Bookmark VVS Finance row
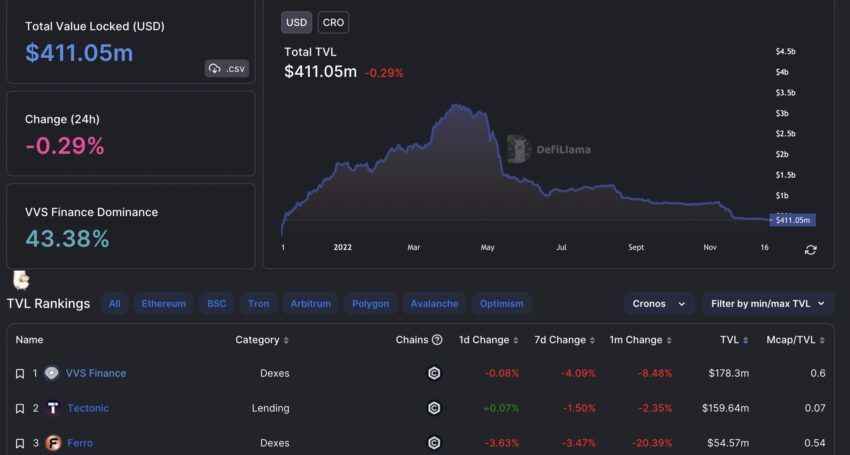850x455 pixels. [x=19, y=374]
